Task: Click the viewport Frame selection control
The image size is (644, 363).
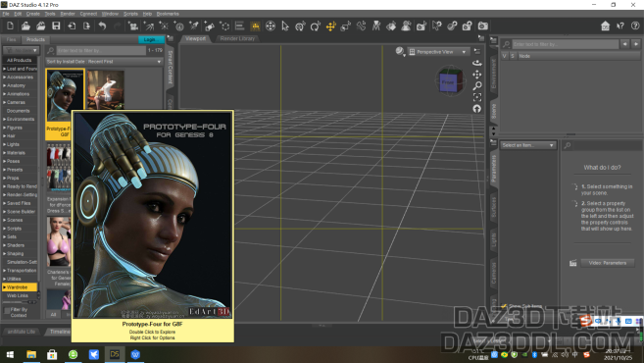Action: (x=476, y=97)
